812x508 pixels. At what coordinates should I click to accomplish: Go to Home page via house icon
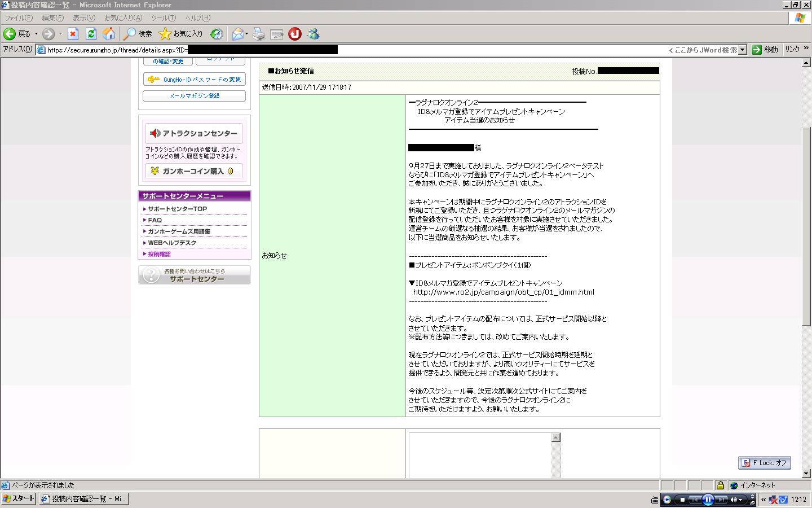109,34
